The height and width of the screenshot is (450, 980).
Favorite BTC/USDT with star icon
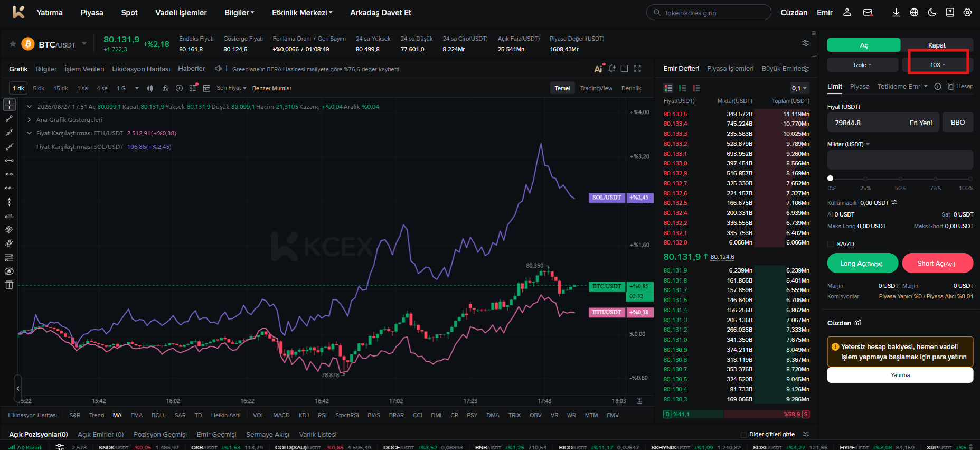click(x=13, y=44)
